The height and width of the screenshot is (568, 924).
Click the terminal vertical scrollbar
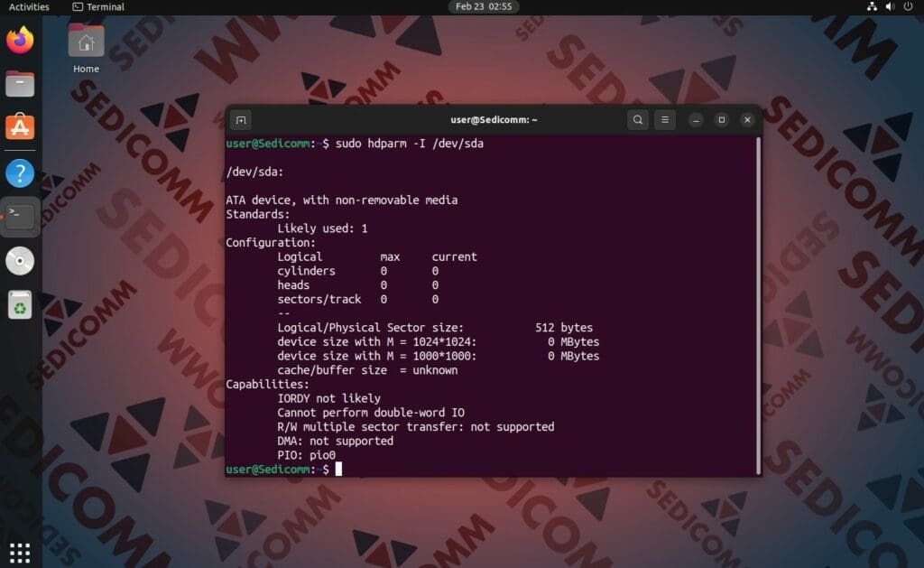pyautogui.click(x=758, y=305)
